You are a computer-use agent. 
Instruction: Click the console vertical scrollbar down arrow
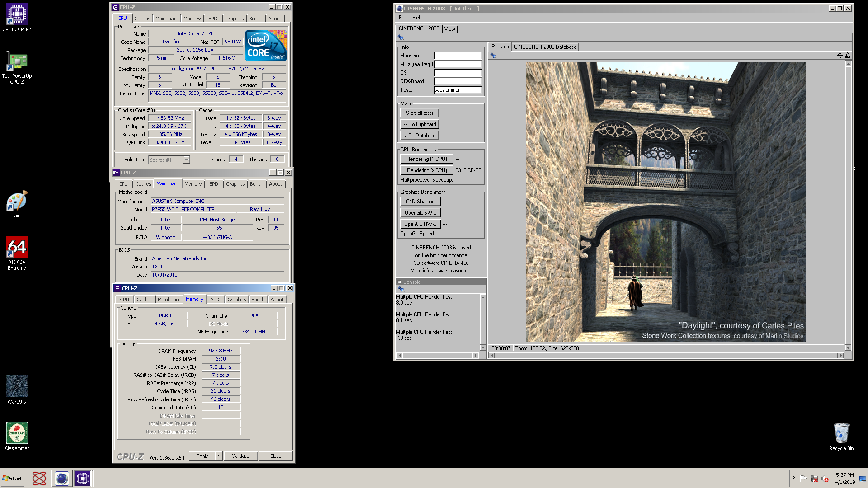coord(483,348)
